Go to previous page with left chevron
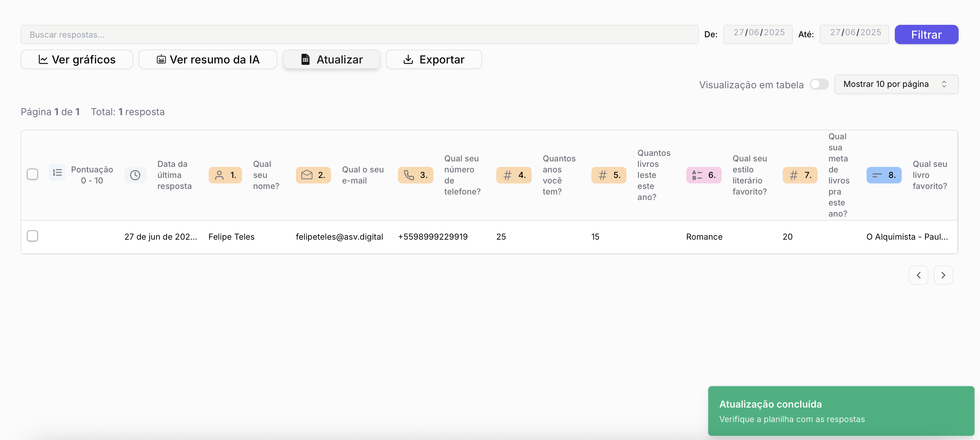 pyautogui.click(x=918, y=275)
